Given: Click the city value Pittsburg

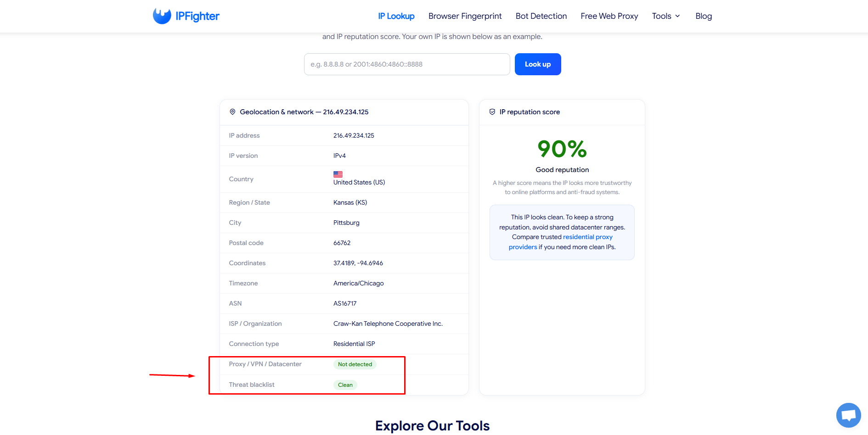Looking at the screenshot, I should [346, 223].
